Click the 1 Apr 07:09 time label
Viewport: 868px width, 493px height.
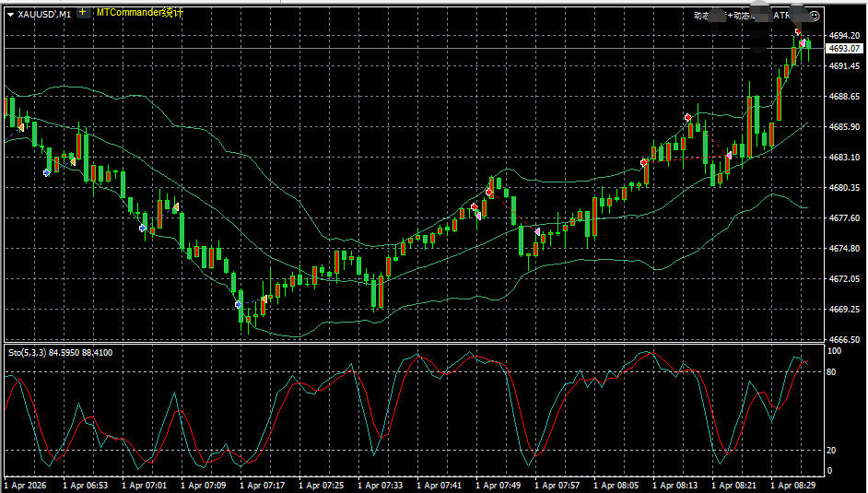point(203,486)
